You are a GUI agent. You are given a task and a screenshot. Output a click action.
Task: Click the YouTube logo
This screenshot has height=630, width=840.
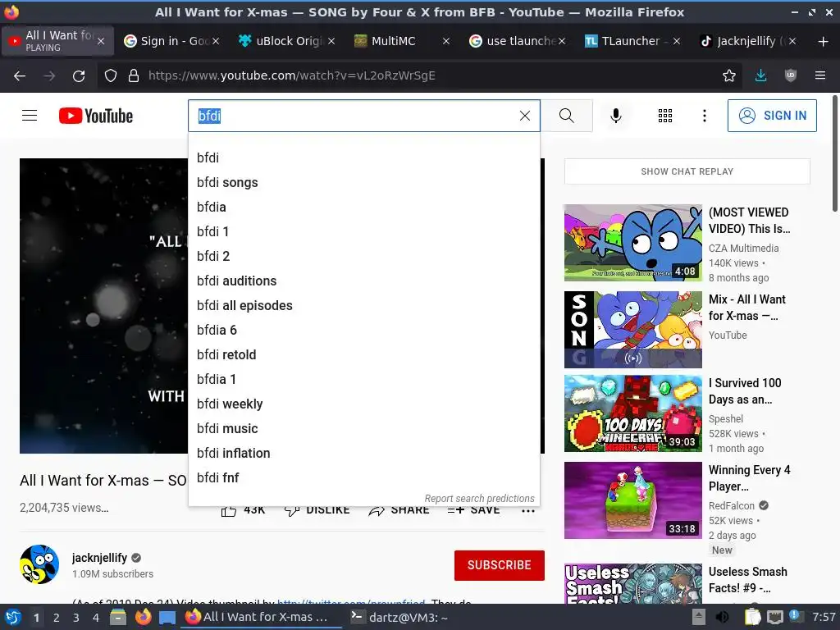96,116
